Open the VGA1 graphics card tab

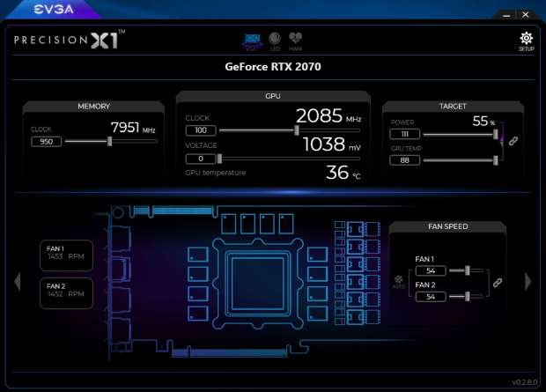click(x=252, y=42)
